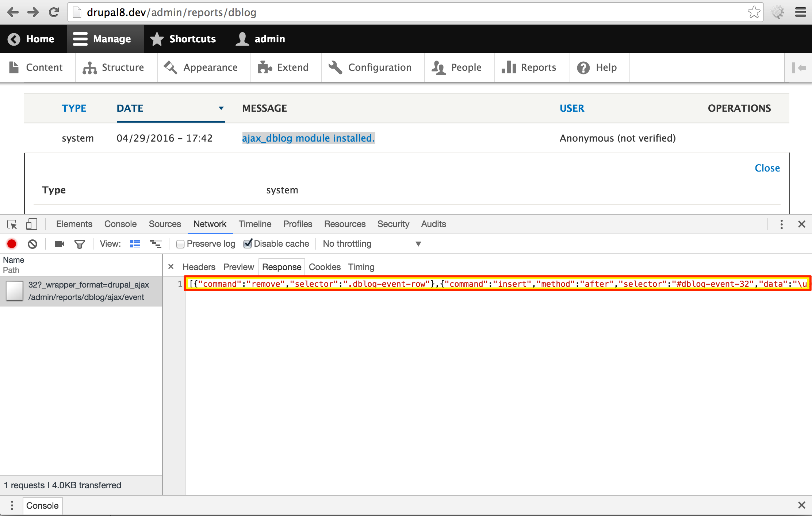Bookmark page with star icon

754,12
